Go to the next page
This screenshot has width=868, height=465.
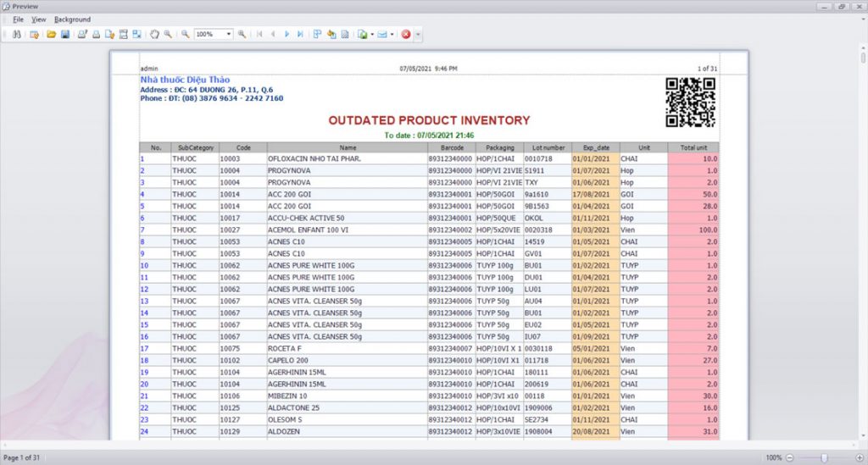point(287,34)
